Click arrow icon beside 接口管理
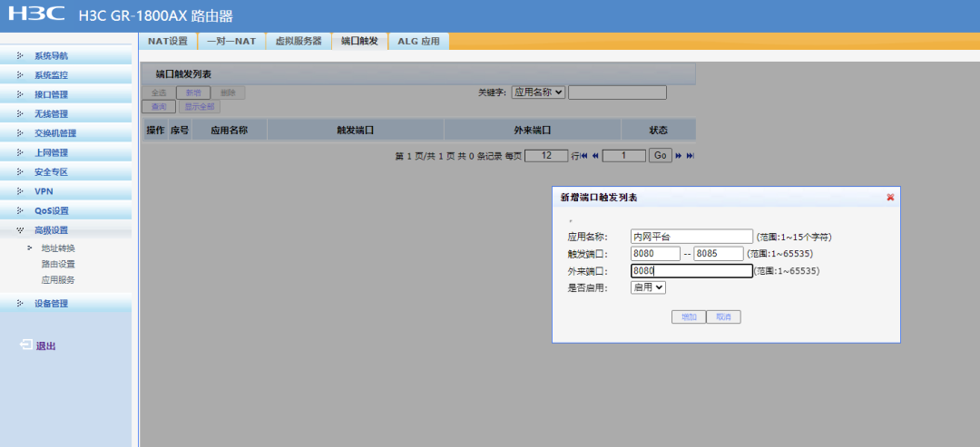 point(20,94)
